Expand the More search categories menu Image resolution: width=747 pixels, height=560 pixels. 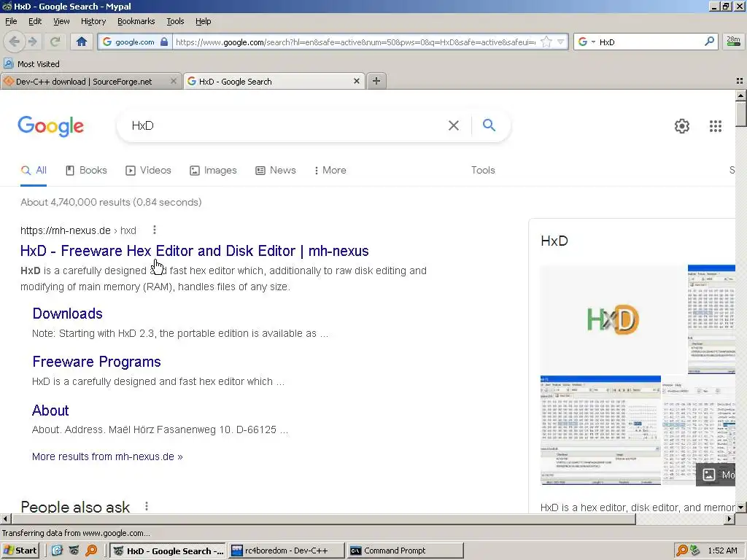330,171
